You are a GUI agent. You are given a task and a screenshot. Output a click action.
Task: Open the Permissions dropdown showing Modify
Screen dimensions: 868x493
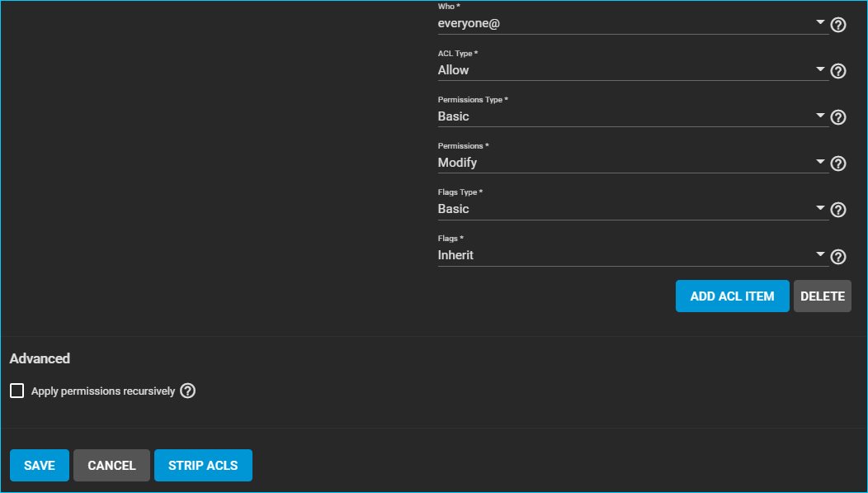coord(633,163)
